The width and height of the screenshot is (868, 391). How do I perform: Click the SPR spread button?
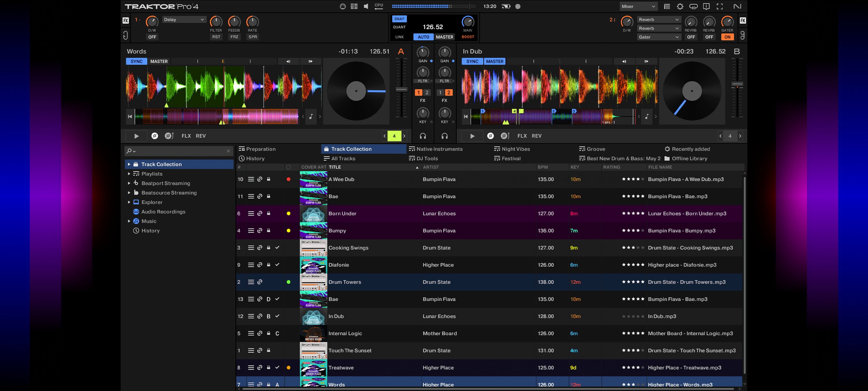pos(252,37)
